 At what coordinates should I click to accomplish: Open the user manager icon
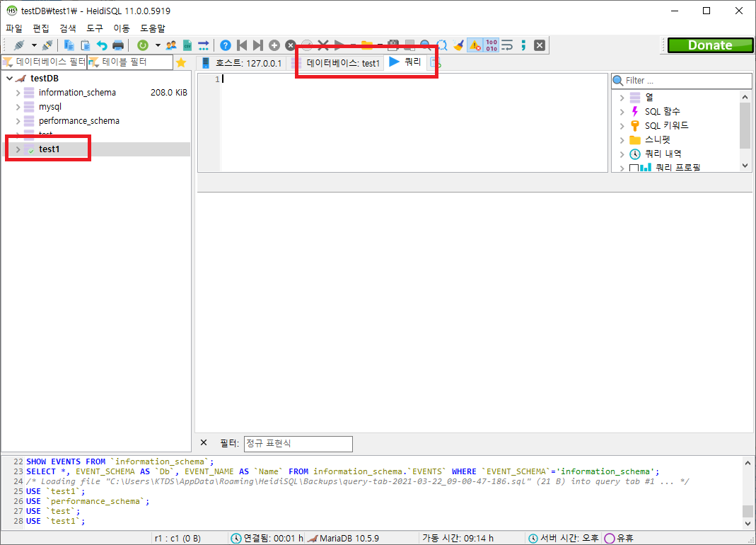[171, 45]
